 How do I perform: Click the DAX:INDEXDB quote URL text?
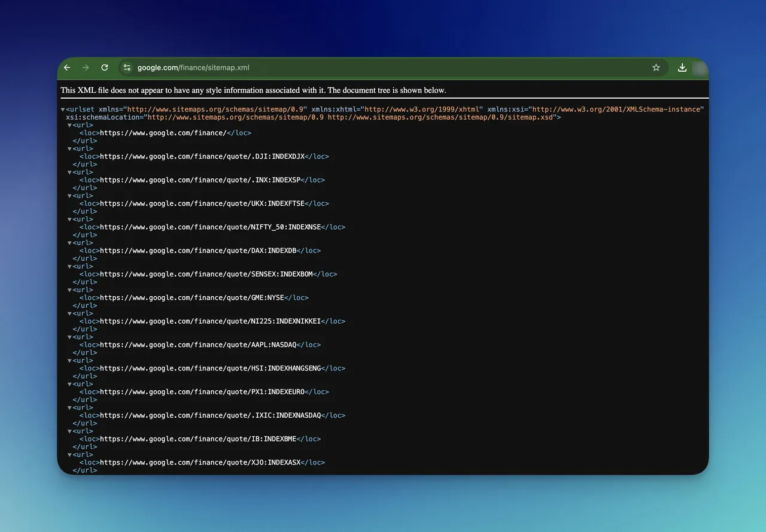[x=198, y=251]
